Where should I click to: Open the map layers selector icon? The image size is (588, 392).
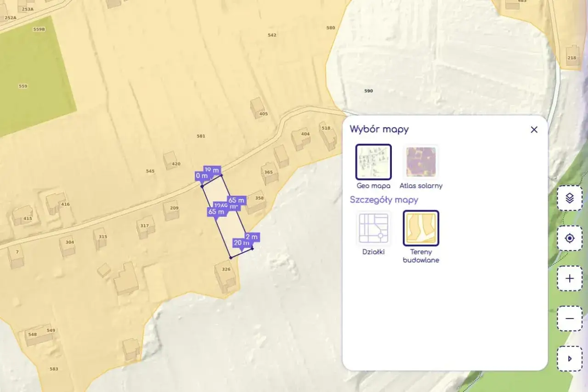[569, 198]
